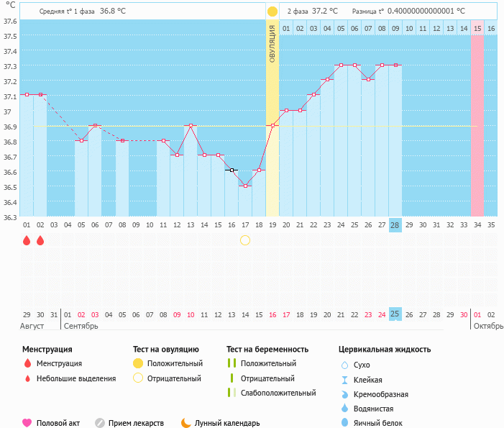Click the 'Слабоположительный' pregnancy test legend icon
The image size is (504, 428).
pos(231,393)
